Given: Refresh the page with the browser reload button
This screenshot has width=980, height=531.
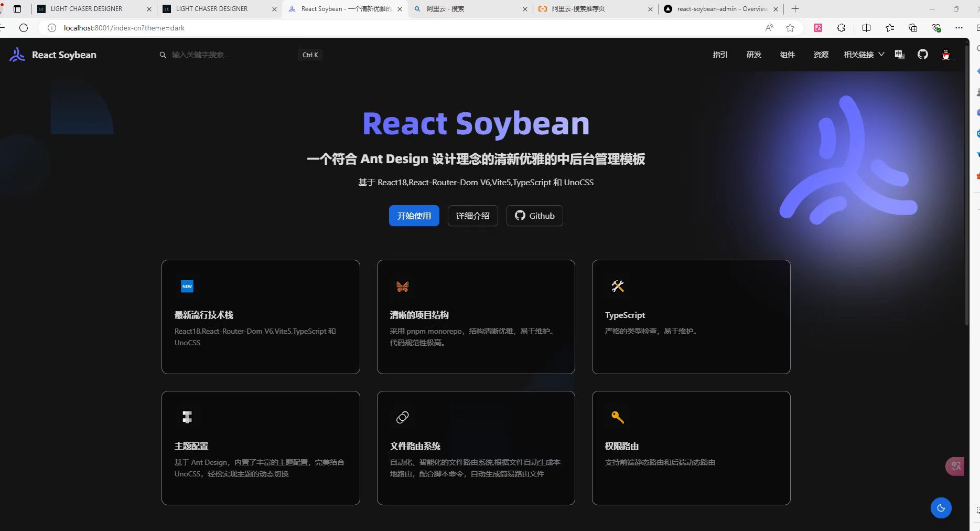Looking at the screenshot, I should click(24, 28).
